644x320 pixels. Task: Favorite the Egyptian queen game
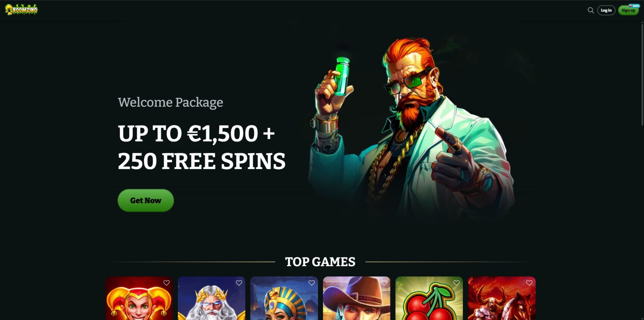point(312,283)
